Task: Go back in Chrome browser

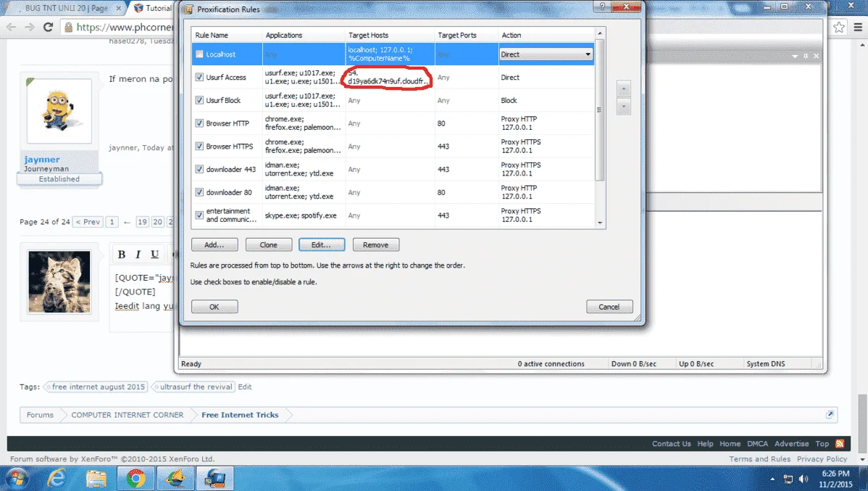Action: pos(11,27)
